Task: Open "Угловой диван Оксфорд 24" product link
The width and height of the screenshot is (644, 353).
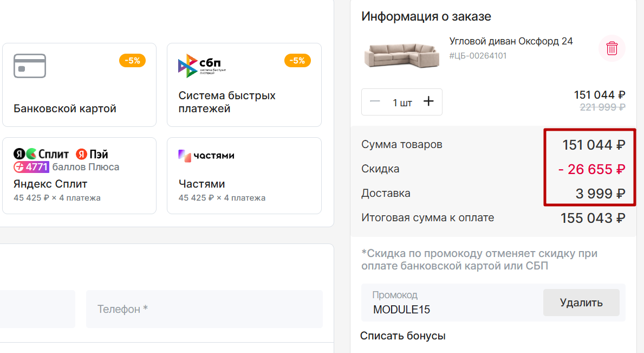Action: 511,41
